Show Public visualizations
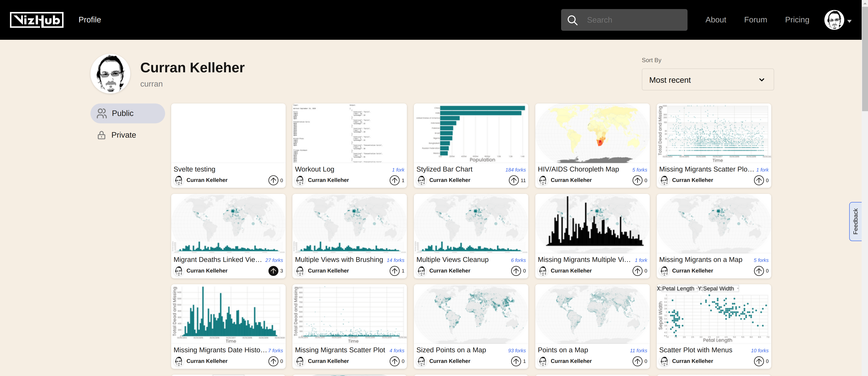 click(x=123, y=113)
